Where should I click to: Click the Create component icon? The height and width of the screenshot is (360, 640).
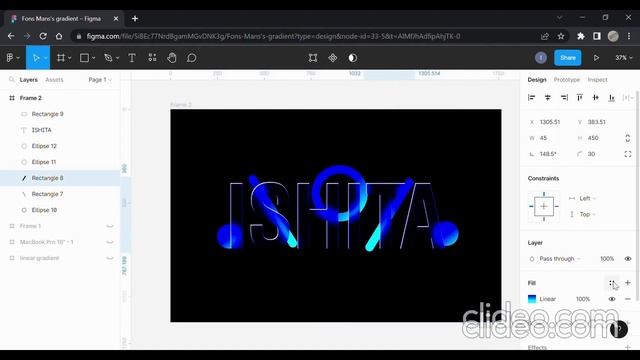[x=333, y=58]
